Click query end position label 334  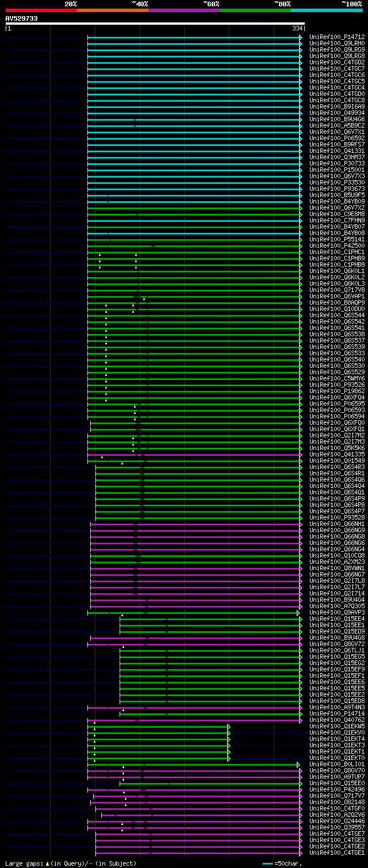tap(297, 28)
